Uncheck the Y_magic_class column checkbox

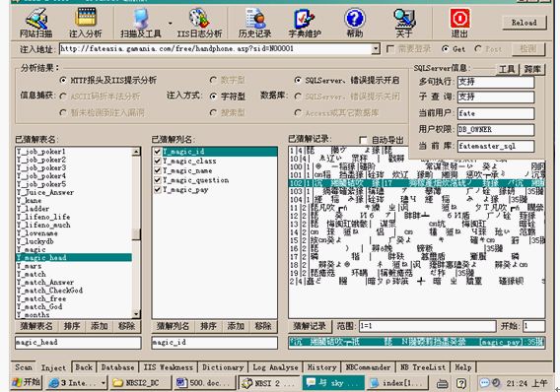157,161
